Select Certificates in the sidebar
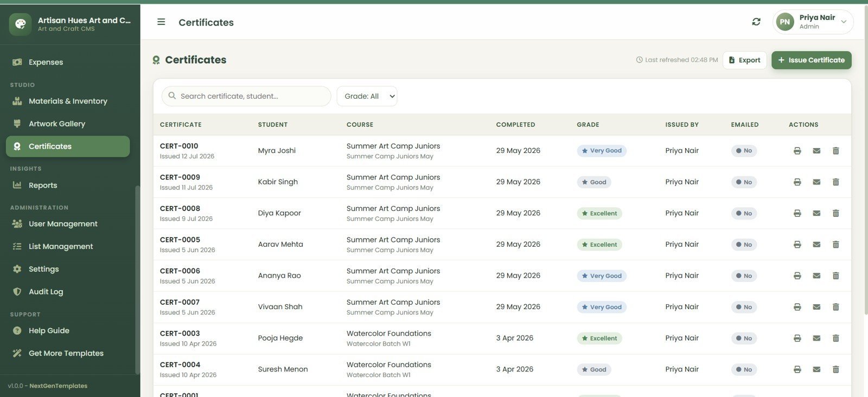The width and height of the screenshot is (868, 397). click(x=68, y=146)
